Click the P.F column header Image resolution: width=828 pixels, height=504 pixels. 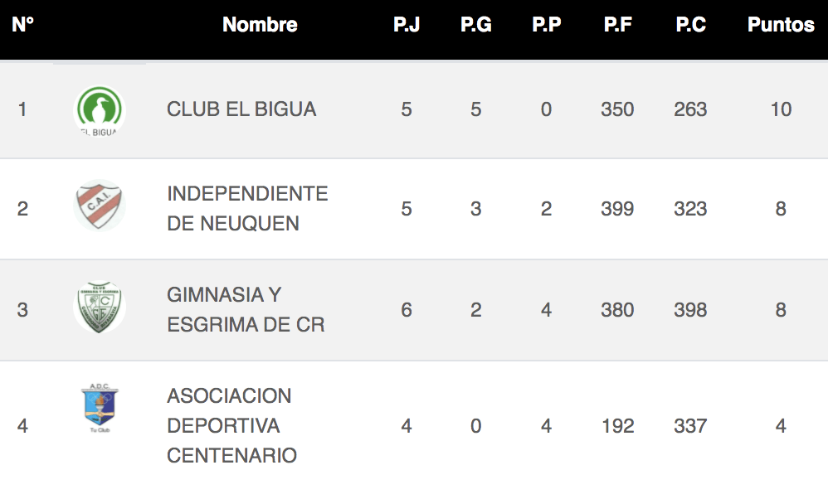click(x=617, y=25)
